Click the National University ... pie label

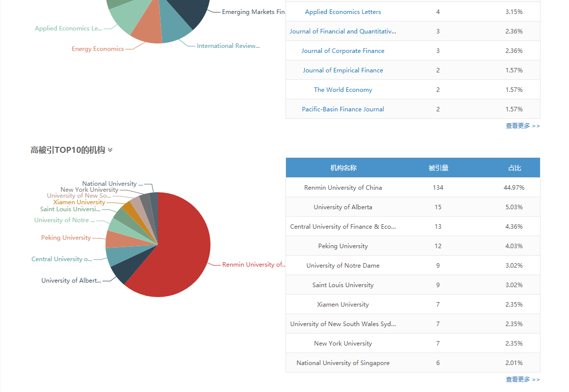[112, 184]
